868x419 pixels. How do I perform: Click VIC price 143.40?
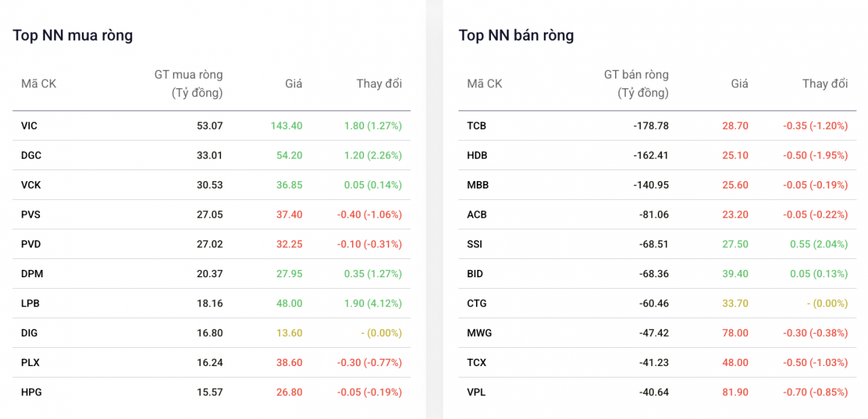pyautogui.click(x=286, y=125)
